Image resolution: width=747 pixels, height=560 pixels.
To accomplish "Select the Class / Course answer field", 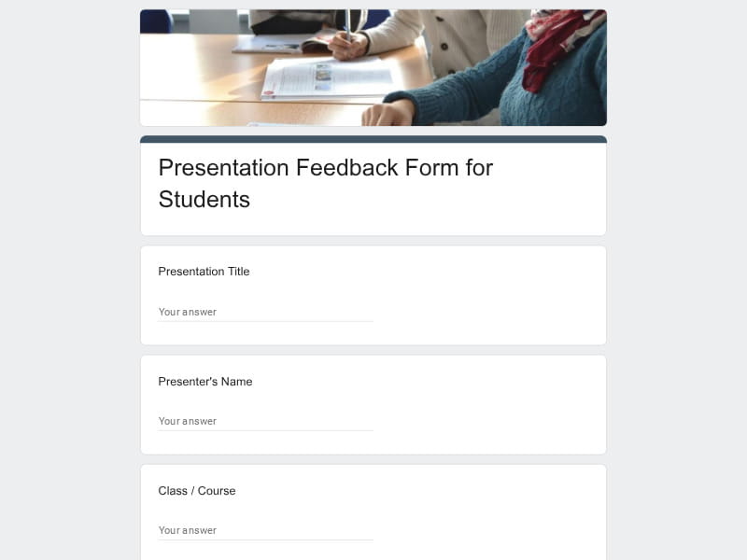I will click(x=265, y=530).
